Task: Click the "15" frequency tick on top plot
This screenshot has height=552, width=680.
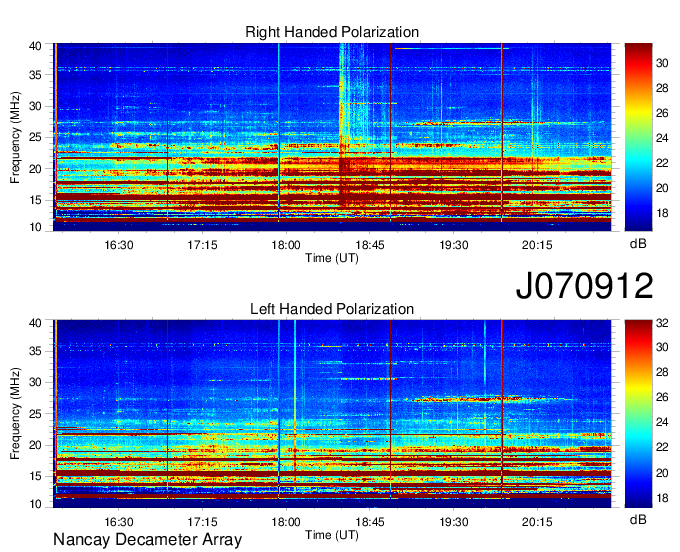Action: click(35, 200)
